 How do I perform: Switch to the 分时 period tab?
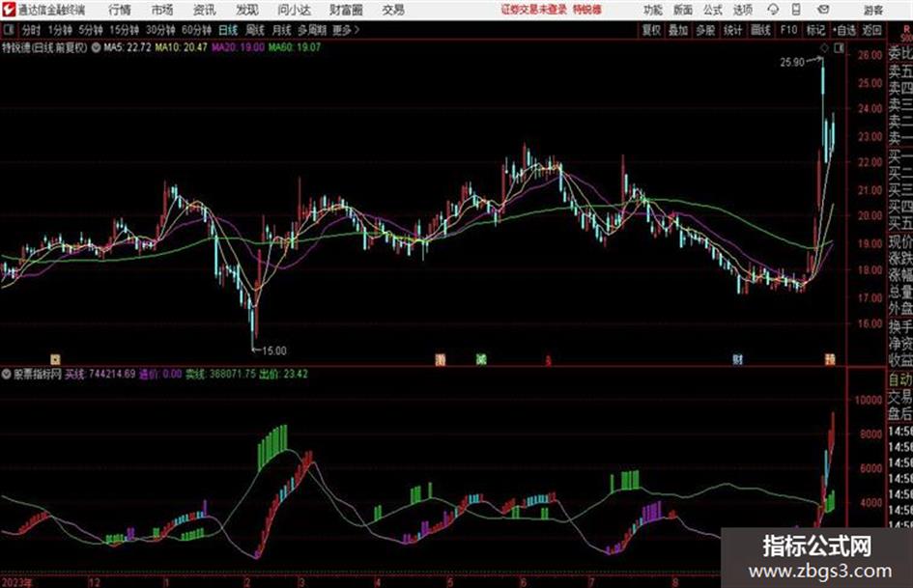point(31,30)
